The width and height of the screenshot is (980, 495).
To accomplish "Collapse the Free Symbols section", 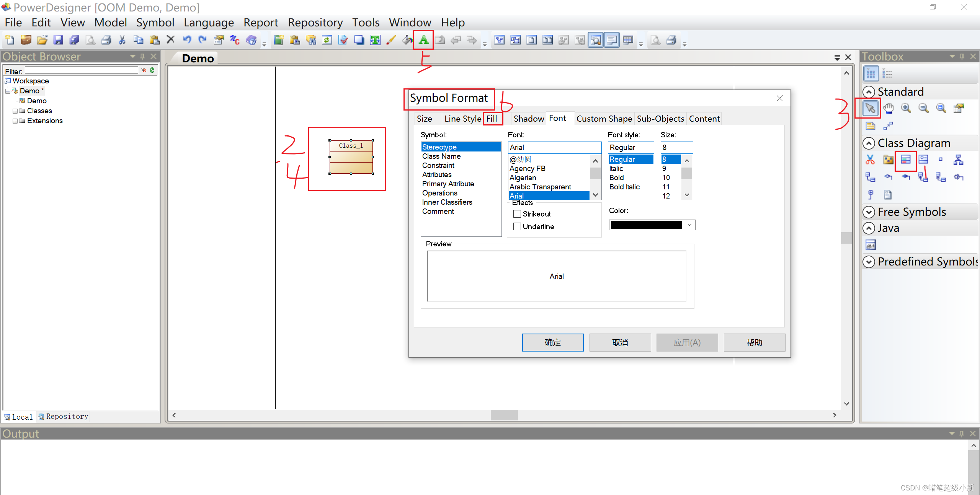I will (869, 212).
